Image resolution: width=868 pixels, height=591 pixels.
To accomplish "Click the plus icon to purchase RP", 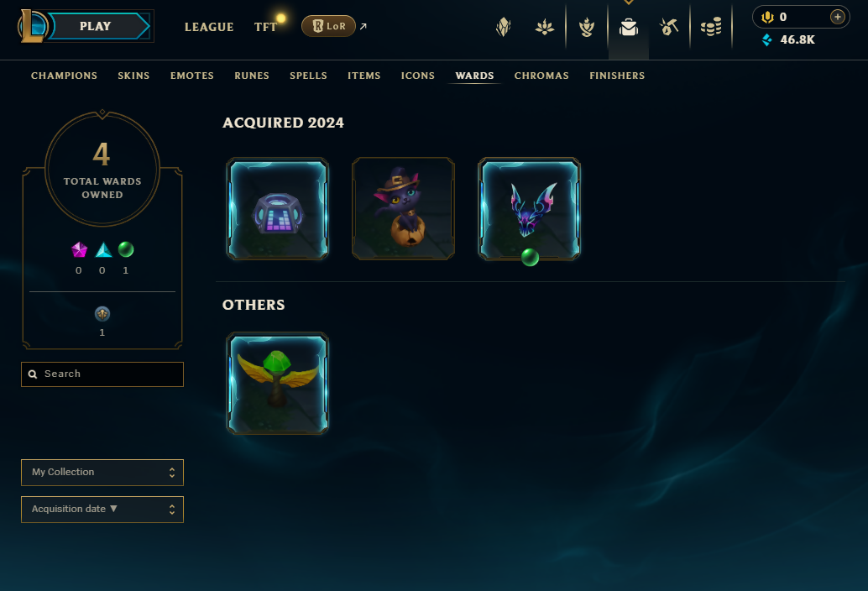I will (x=838, y=17).
